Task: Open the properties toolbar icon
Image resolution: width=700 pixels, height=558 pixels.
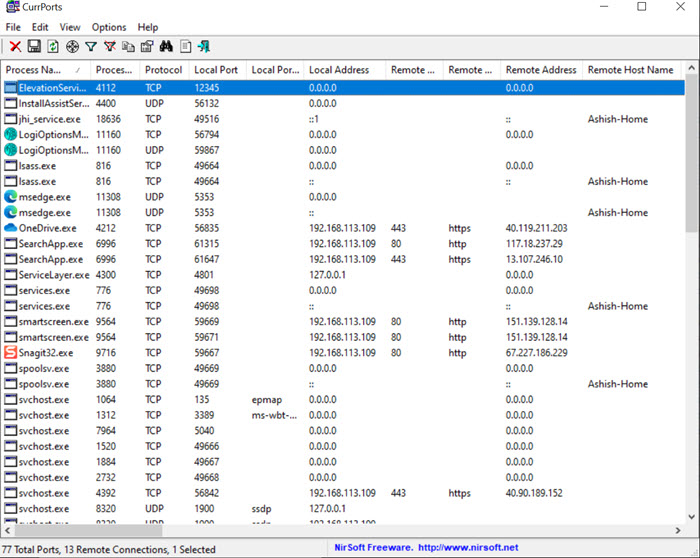Action: [147, 46]
